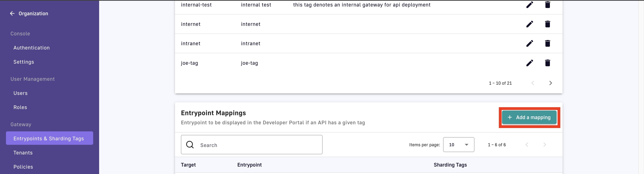Viewport: 644px width, 174px height.
Task: Open Tenants in Gateway section
Action: [x=23, y=153]
